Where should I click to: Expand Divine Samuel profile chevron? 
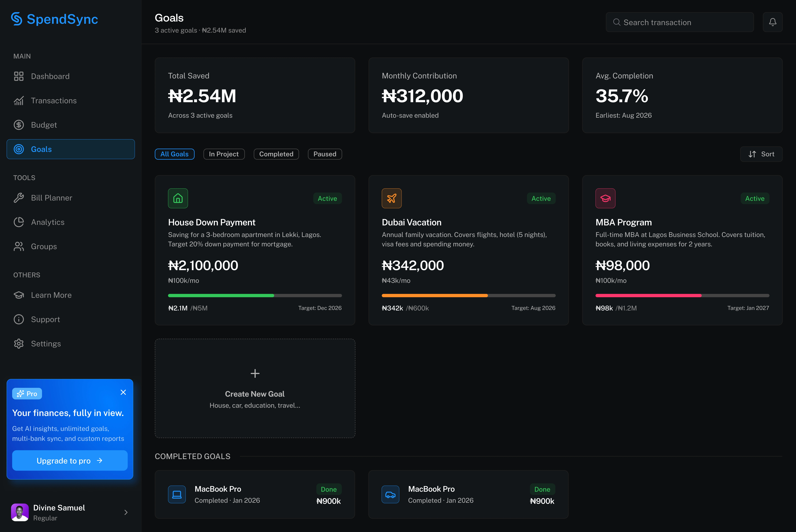(126, 512)
